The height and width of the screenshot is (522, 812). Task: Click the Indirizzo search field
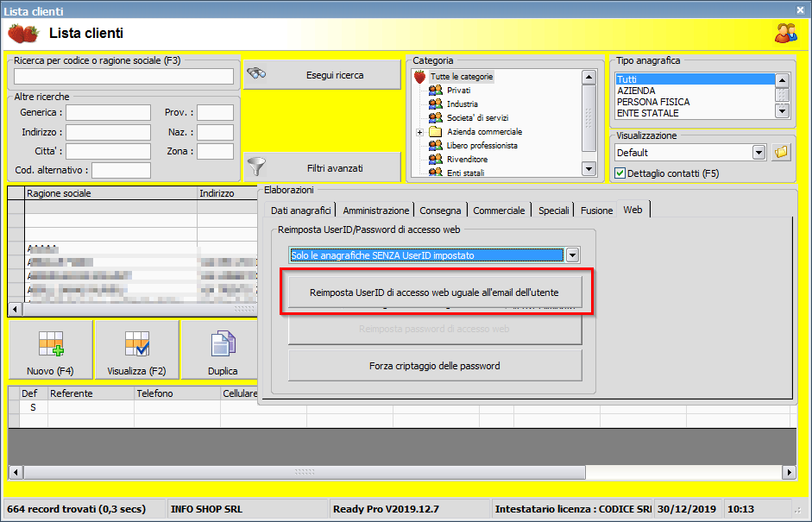coord(108,132)
